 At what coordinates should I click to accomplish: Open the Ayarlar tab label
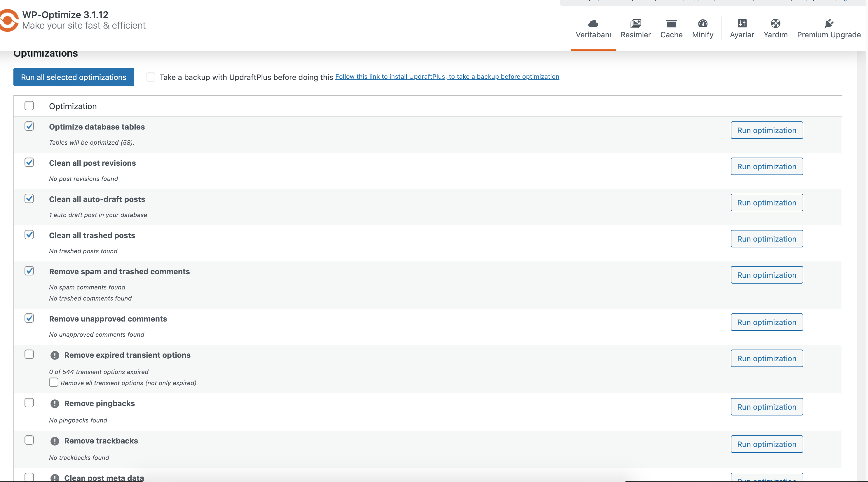742,35
